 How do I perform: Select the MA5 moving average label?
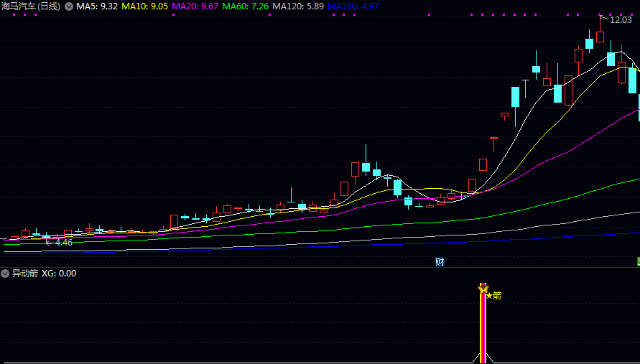(97, 6)
